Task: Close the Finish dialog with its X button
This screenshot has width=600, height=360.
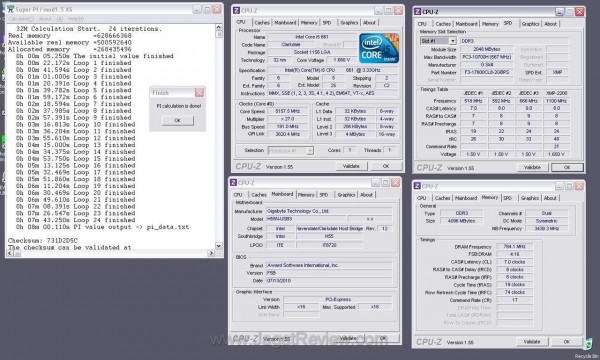Action: (x=199, y=93)
